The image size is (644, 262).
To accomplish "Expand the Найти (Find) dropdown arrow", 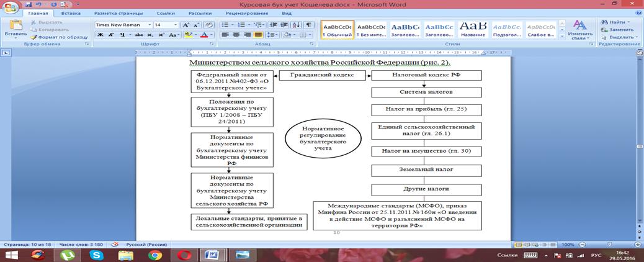I will 629,22.
